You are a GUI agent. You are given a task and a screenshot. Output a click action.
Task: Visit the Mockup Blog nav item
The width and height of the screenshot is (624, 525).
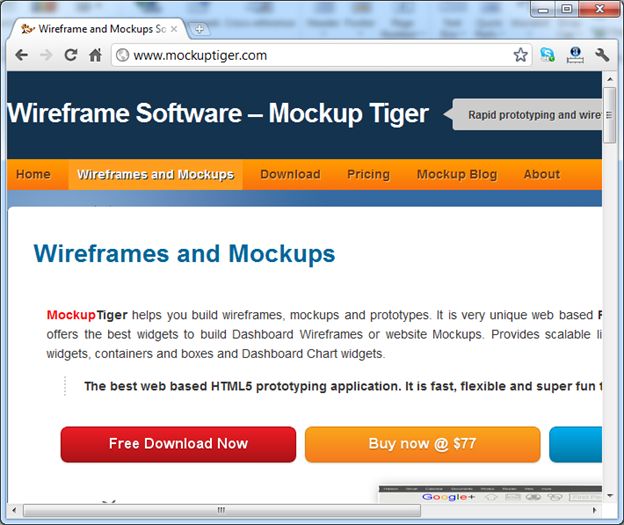point(457,174)
